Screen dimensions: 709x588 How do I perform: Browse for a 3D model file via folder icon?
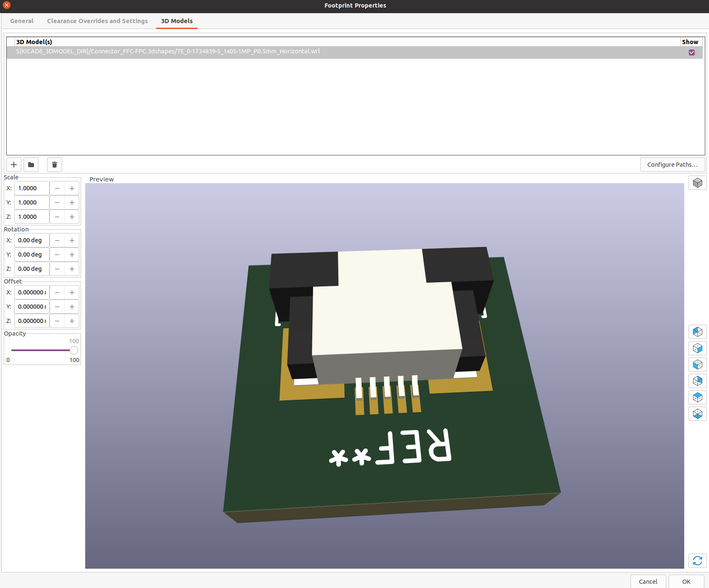coord(31,165)
